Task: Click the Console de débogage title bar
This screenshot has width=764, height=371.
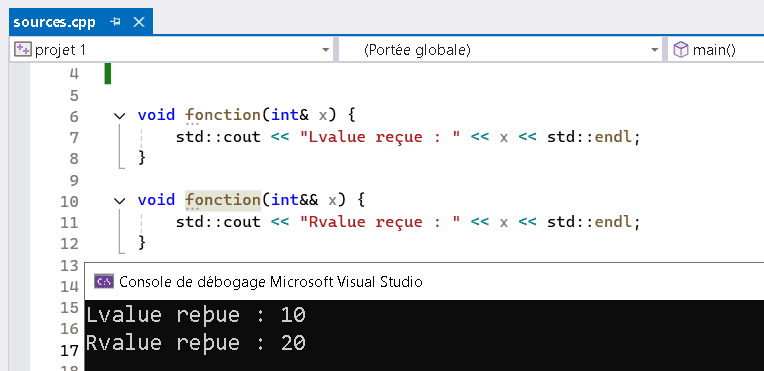Action: click(x=424, y=281)
